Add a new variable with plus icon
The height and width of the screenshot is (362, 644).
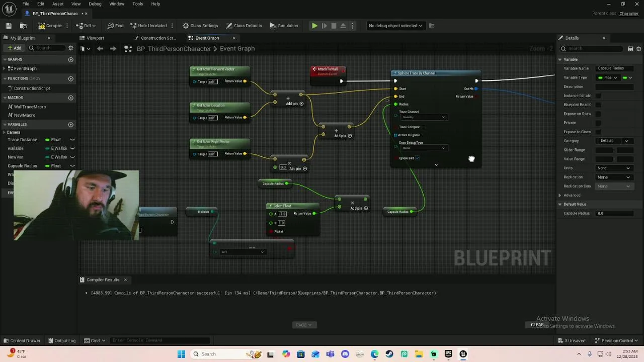click(x=71, y=124)
